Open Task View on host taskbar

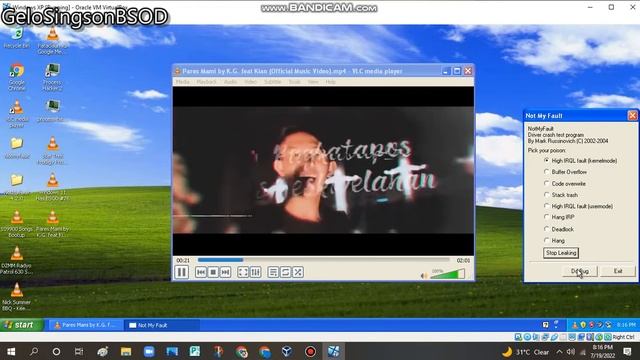[79, 351]
